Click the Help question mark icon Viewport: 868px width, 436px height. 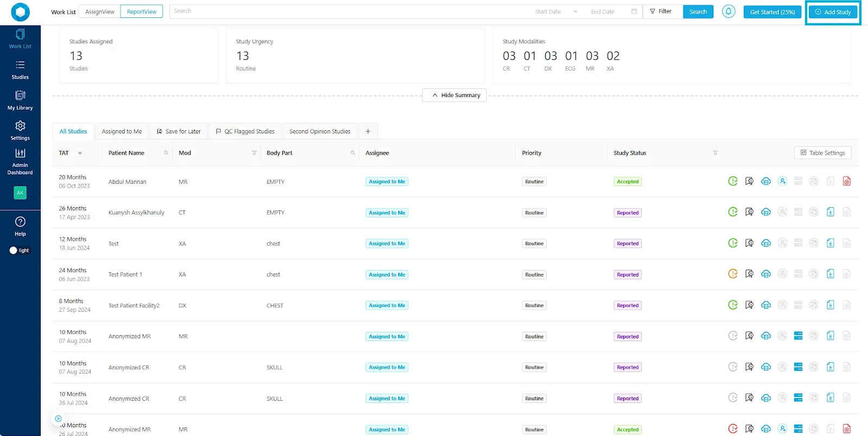(20, 222)
